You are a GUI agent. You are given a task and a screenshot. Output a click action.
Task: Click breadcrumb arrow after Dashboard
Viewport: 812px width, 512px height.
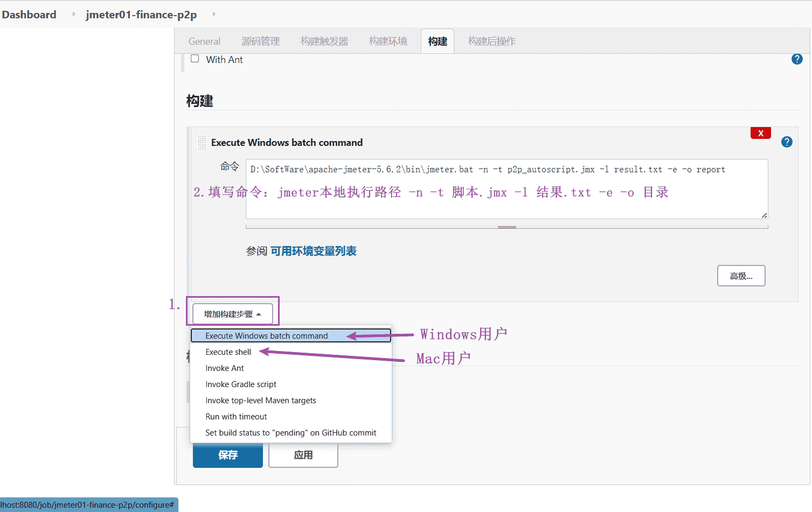coord(74,14)
